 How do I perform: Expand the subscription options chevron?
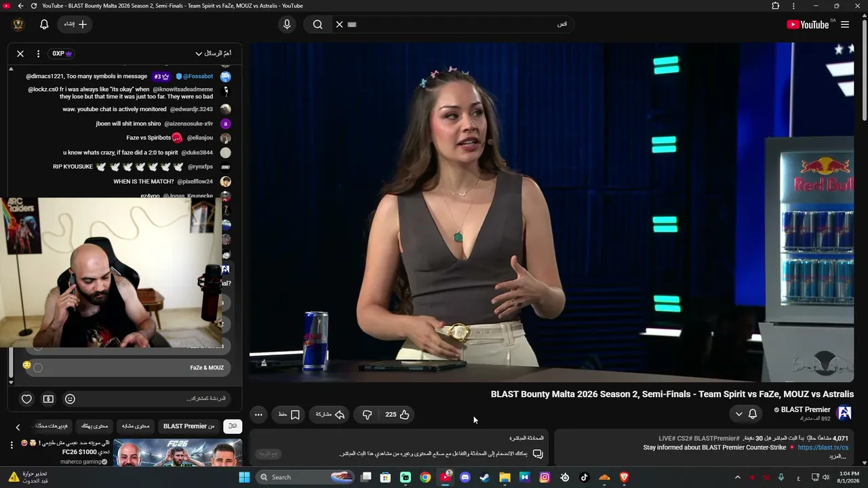pos(738,414)
